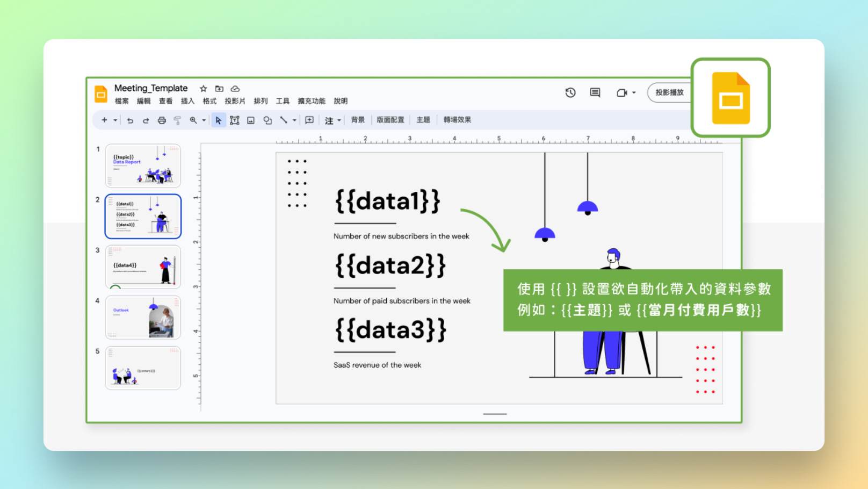
Task: Open the 查看 menu
Action: [166, 101]
